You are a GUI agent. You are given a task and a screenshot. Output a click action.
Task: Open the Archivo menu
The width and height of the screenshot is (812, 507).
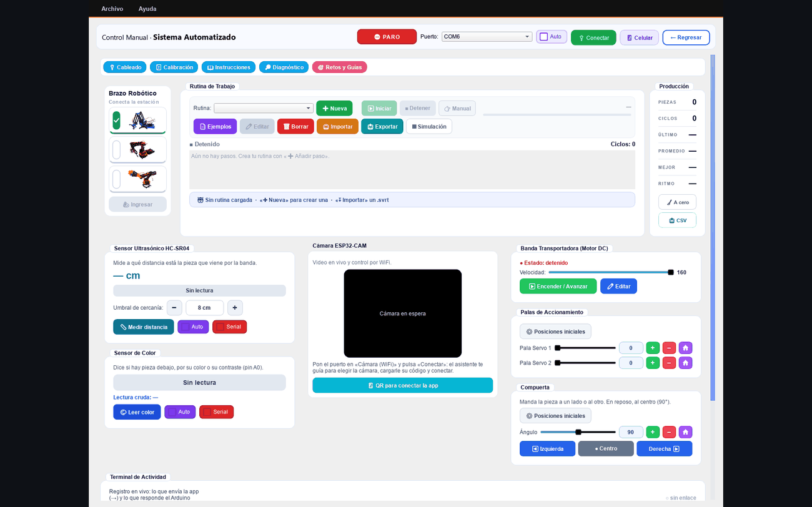coord(112,9)
